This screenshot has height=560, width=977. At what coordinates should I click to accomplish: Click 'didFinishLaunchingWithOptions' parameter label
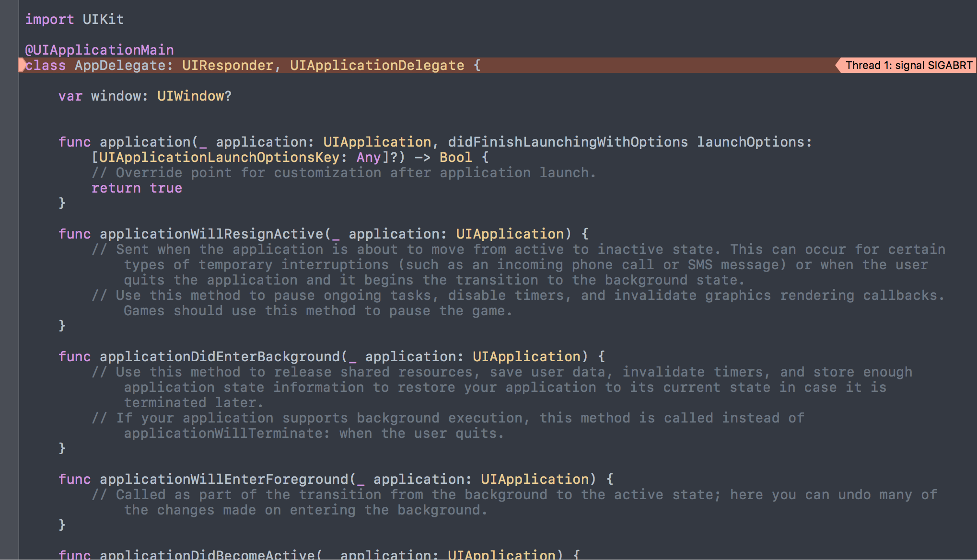(568, 142)
